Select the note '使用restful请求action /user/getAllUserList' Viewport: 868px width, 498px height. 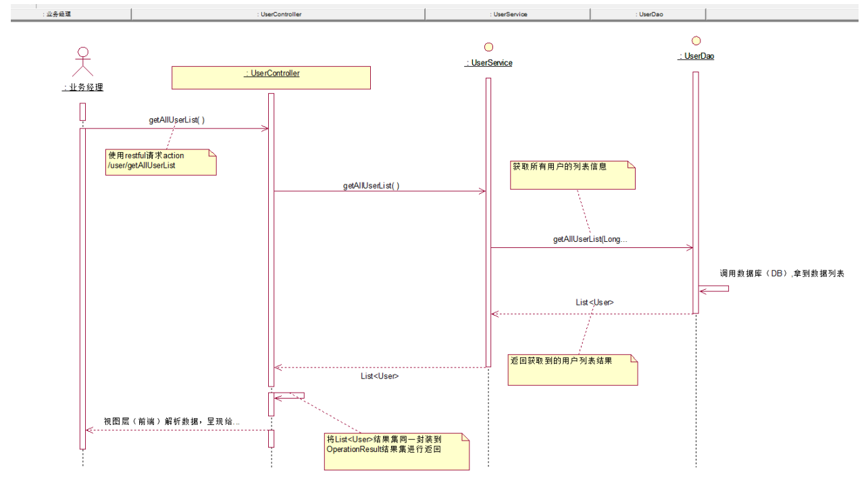[161, 162]
